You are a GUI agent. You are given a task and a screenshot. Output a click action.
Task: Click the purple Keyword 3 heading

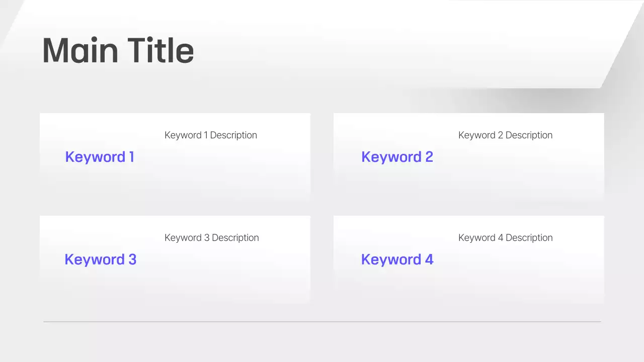pos(100,259)
